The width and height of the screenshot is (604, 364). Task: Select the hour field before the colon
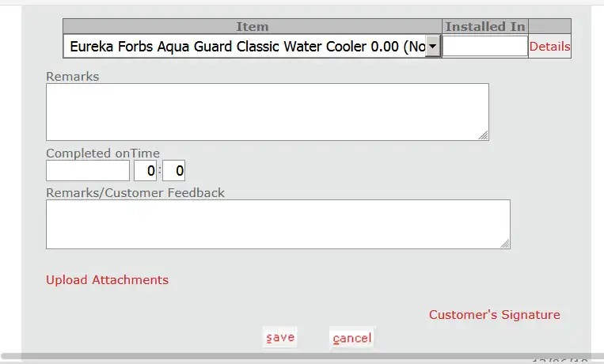(x=145, y=171)
